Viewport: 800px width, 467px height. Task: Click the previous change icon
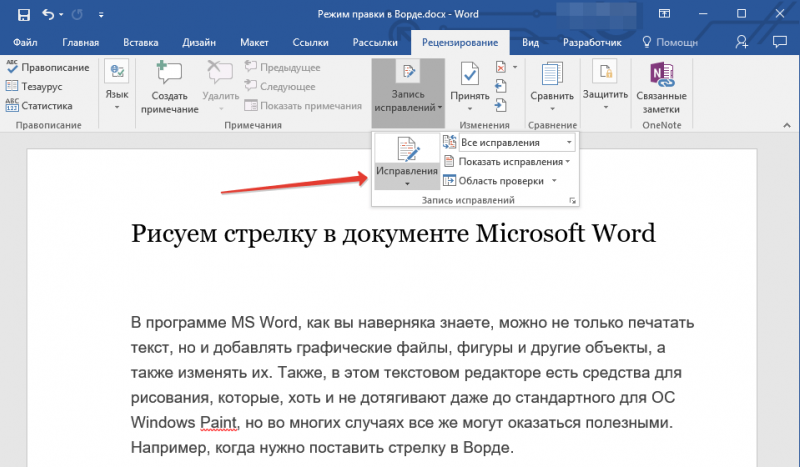[x=501, y=86]
